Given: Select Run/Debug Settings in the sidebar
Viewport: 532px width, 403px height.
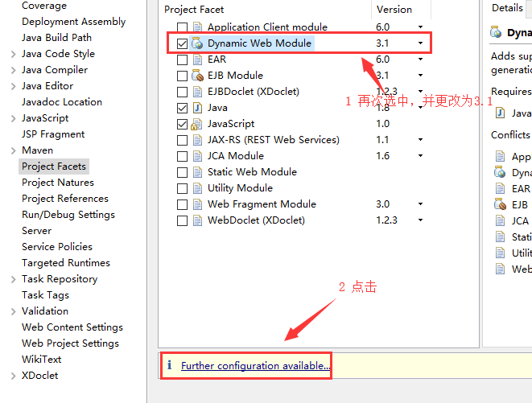Looking at the screenshot, I should click(68, 215).
